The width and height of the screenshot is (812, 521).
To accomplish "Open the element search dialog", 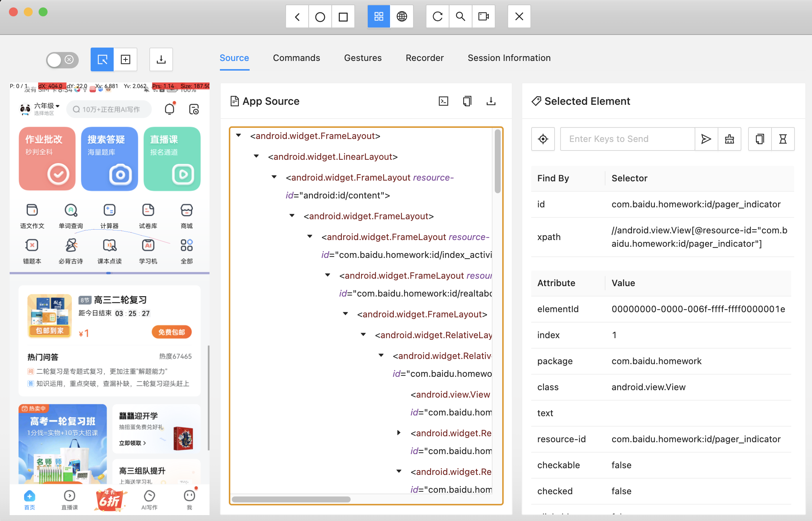I will click(x=460, y=16).
